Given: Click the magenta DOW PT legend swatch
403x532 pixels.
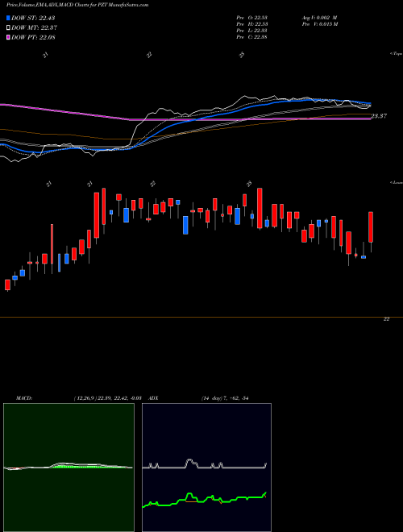Looking at the screenshot, I should tap(8, 37).
